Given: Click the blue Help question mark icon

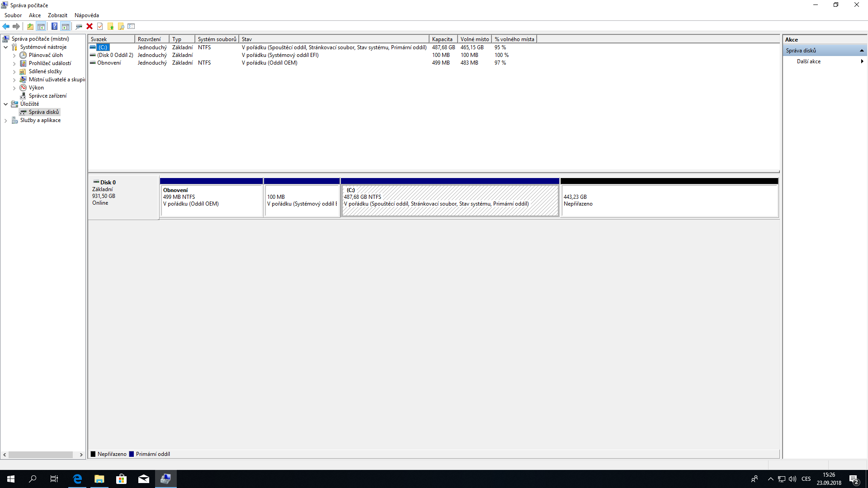Looking at the screenshot, I should tap(54, 26).
